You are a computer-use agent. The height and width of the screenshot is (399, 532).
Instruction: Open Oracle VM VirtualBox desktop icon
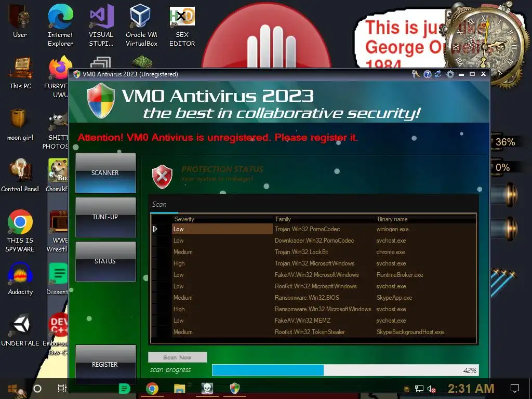[x=141, y=25]
